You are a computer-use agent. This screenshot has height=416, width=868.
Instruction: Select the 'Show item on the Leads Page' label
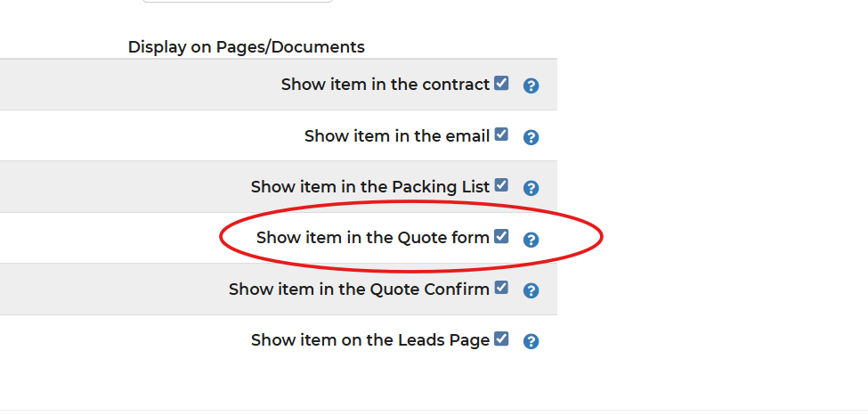point(369,340)
